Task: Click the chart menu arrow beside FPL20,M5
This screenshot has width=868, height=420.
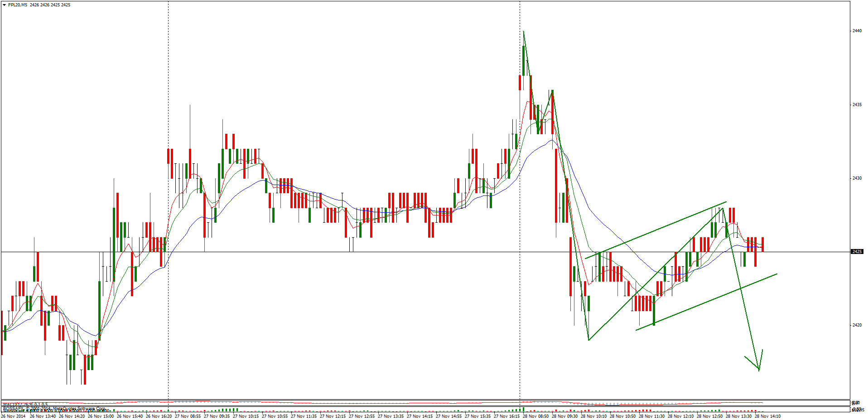Action: [x=5, y=5]
